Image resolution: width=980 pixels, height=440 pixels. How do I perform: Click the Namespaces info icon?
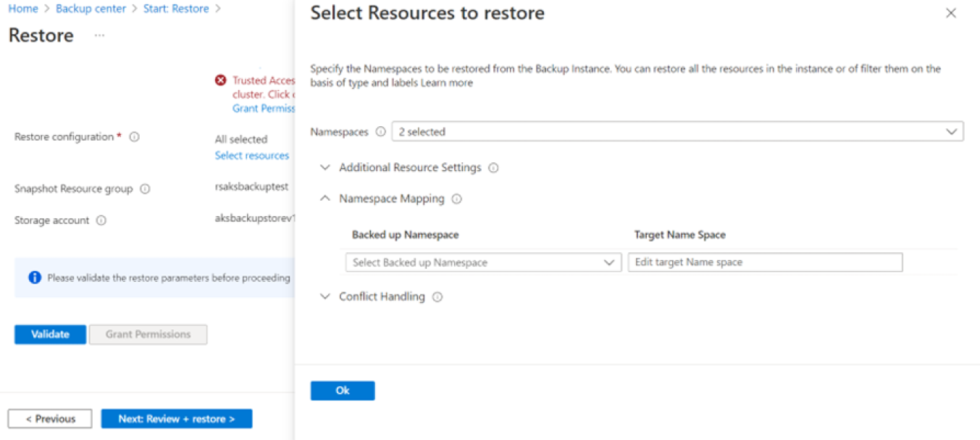pos(381,132)
